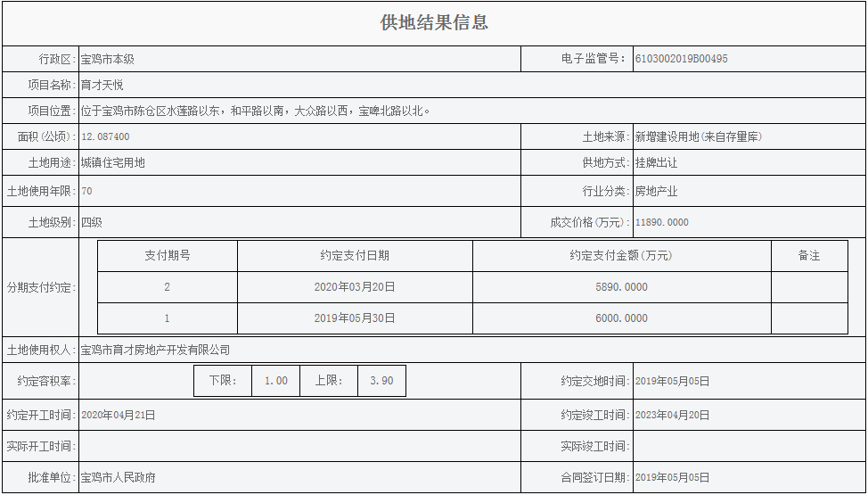This screenshot has width=868, height=495.
Task: Click the 约定支付金额(万元) column header
Action: click(x=622, y=256)
